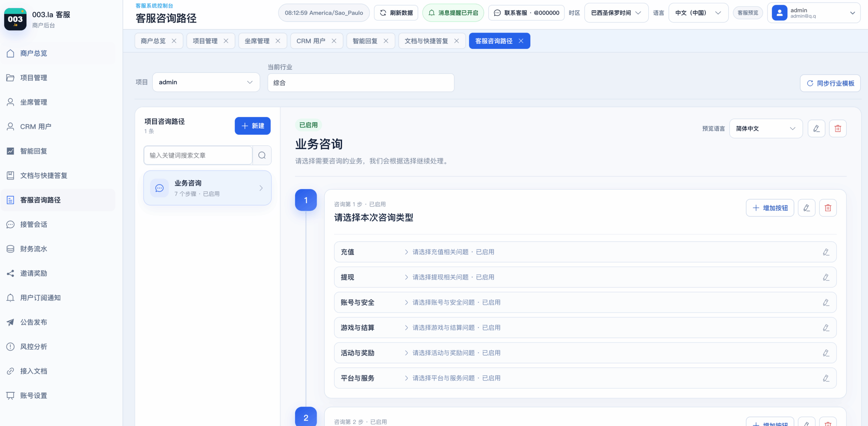Select the 平台与服务 option row

[585, 378]
